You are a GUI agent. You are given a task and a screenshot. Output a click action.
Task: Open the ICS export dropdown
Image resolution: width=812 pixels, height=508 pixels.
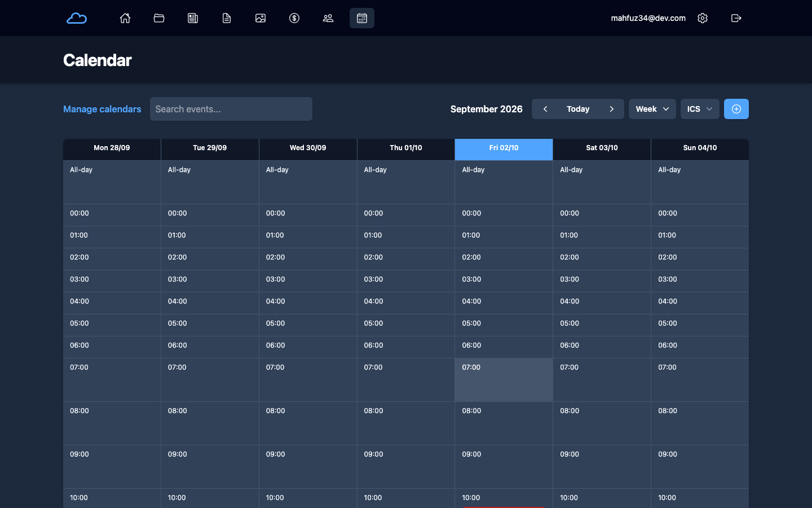click(700, 109)
